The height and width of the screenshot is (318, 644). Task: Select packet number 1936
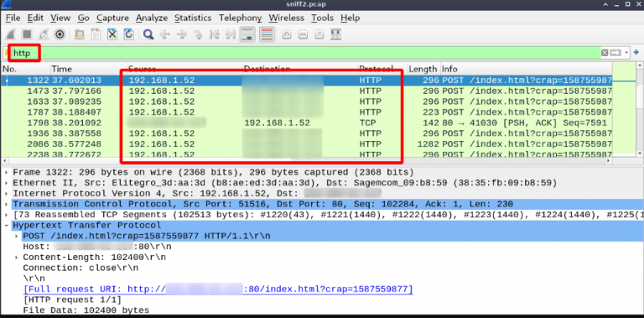tap(307, 133)
